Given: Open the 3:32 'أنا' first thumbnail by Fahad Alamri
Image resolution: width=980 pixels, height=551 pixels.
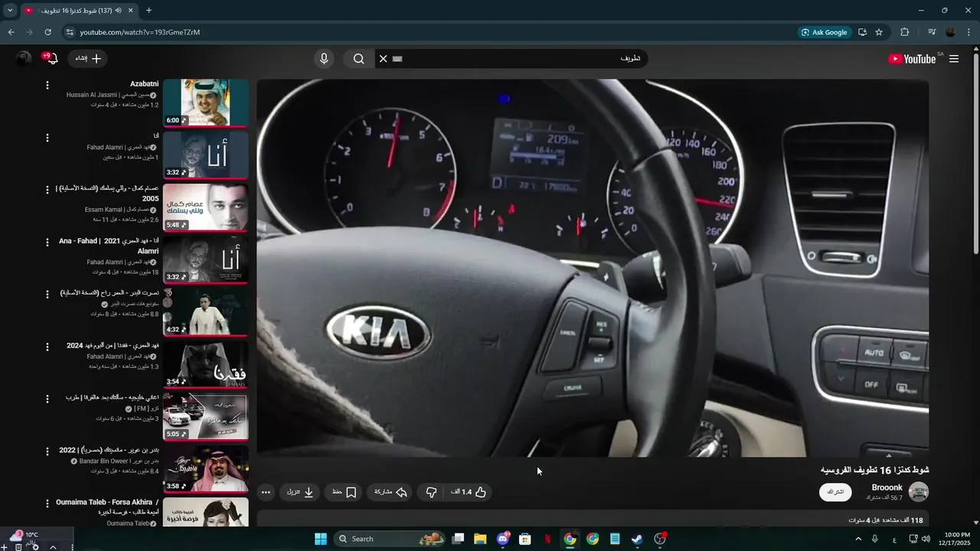Looking at the screenshot, I should (x=205, y=155).
